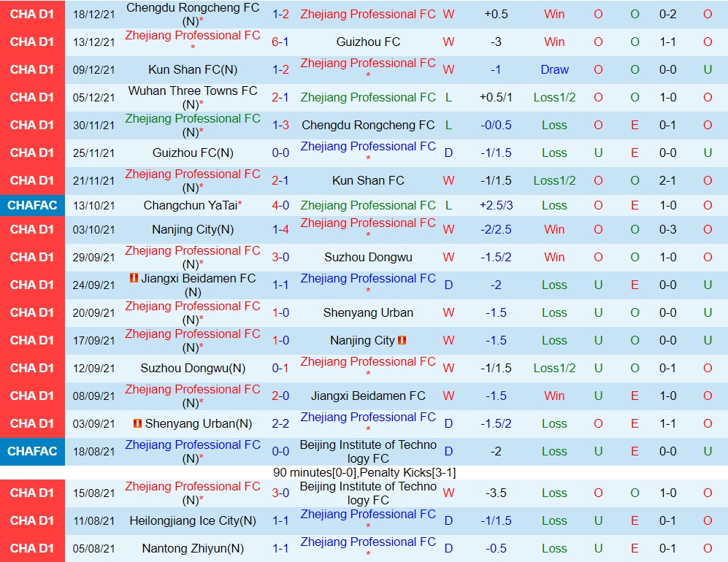Click the +0.5 handicap in the 18/12/21 row
This screenshot has height=562, width=728.
click(496, 15)
